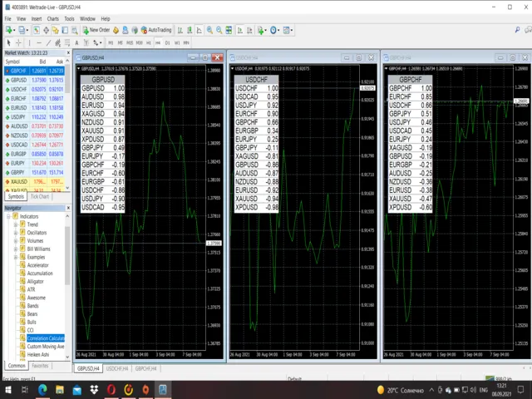532x399 pixels.
Task: Open the Charts menu
Action: [52, 18]
